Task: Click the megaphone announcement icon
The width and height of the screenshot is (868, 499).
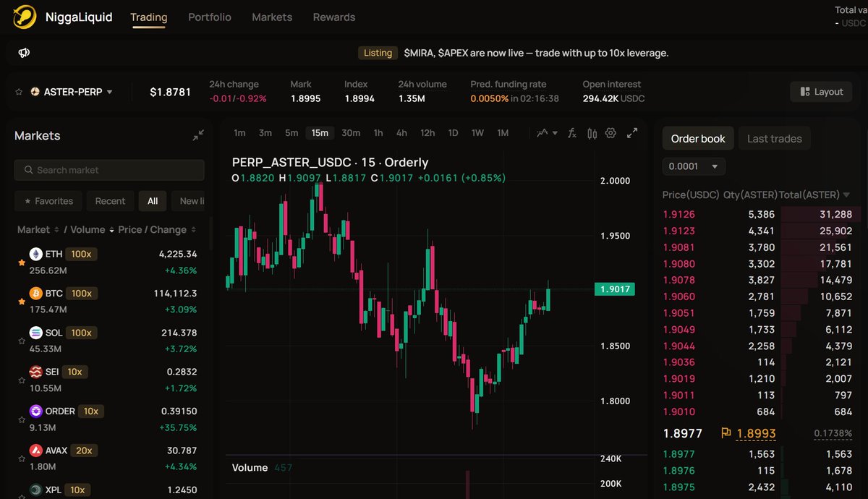Action: [x=24, y=53]
